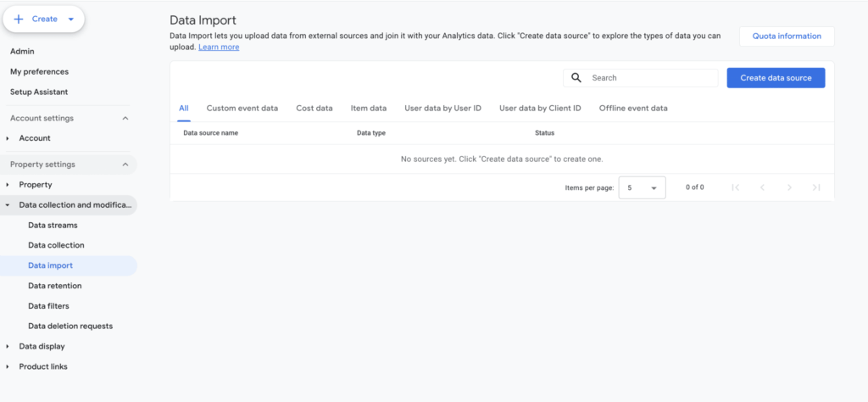Image resolution: width=868 pixels, height=402 pixels.
Task: Jump to last page icon
Action: [x=816, y=187]
